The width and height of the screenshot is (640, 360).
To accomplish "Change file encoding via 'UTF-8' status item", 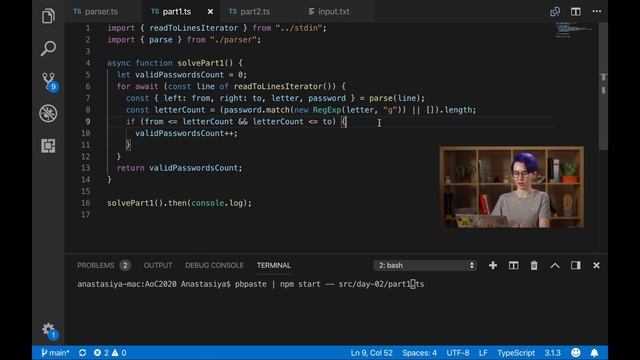I will [x=458, y=353].
